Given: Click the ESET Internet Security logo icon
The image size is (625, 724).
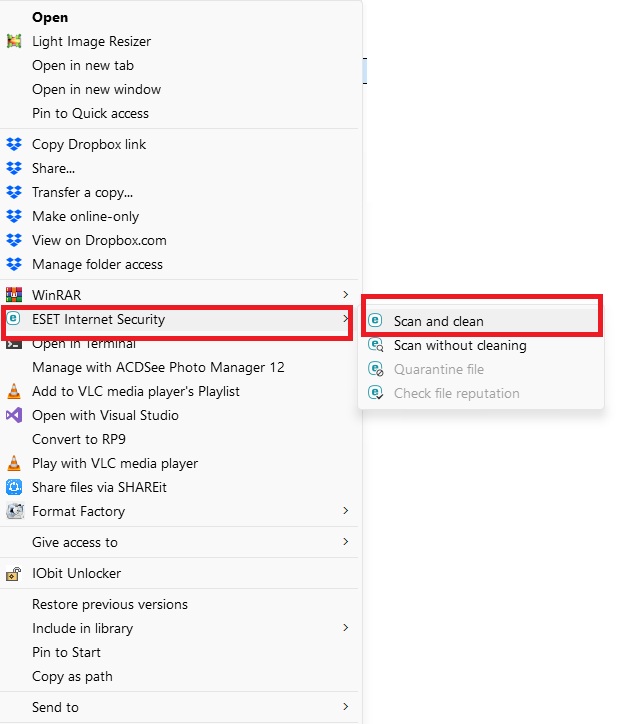Looking at the screenshot, I should (x=14, y=319).
